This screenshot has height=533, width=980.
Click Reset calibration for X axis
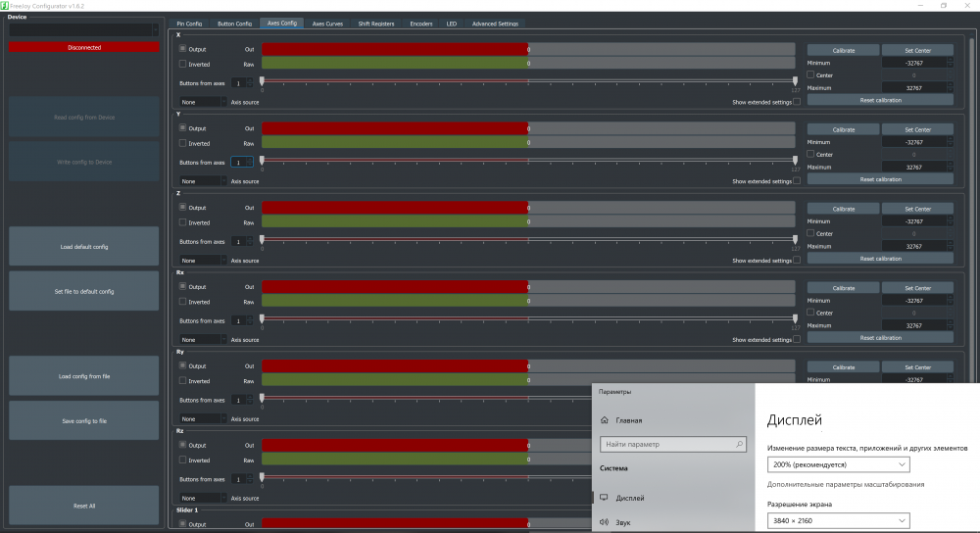point(880,100)
